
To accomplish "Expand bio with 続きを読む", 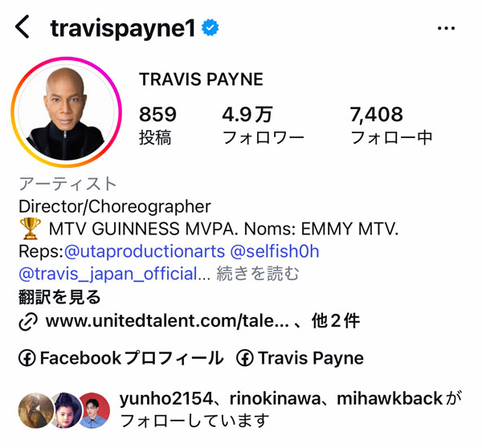I will pyautogui.click(x=258, y=274).
